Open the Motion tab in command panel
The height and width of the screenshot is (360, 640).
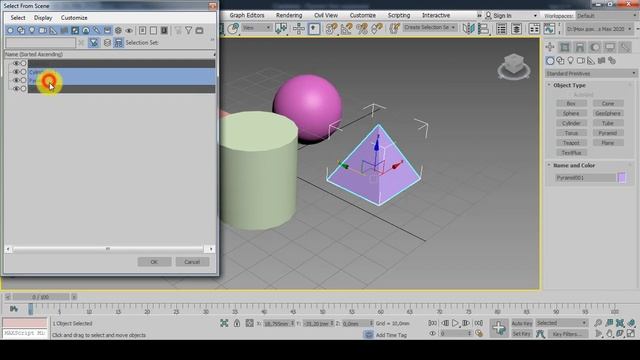tap(595, 47)
